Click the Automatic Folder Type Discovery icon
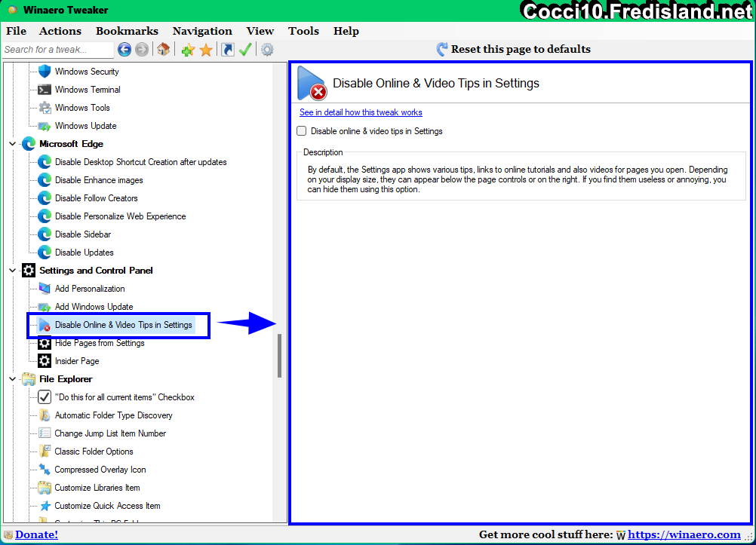 (45, 415)
